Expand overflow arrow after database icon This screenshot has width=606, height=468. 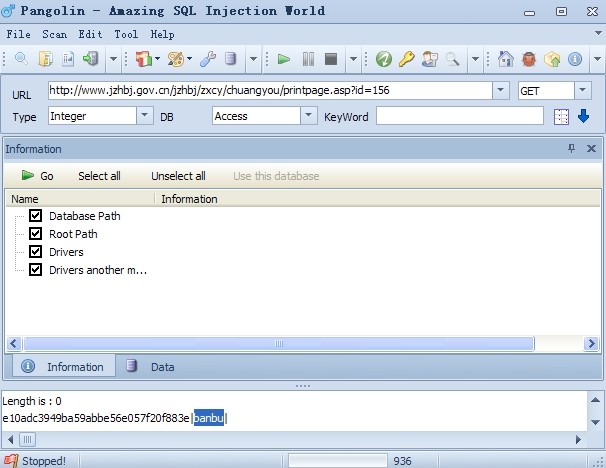click(x=254, y=59)
